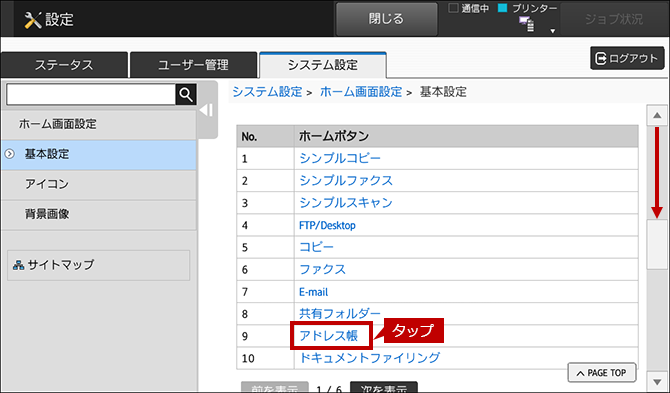Click the expand circle beside 基本設定

coord(9,154)
